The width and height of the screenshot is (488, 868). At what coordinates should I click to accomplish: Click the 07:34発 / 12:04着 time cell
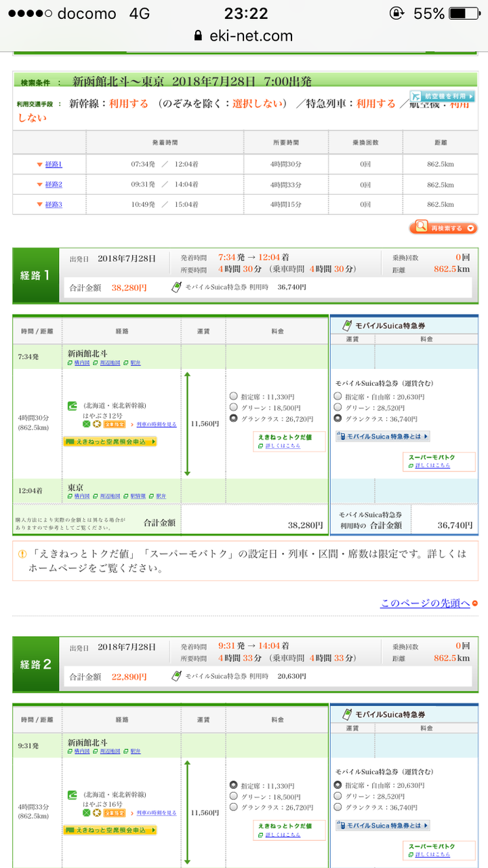point(165,164)
